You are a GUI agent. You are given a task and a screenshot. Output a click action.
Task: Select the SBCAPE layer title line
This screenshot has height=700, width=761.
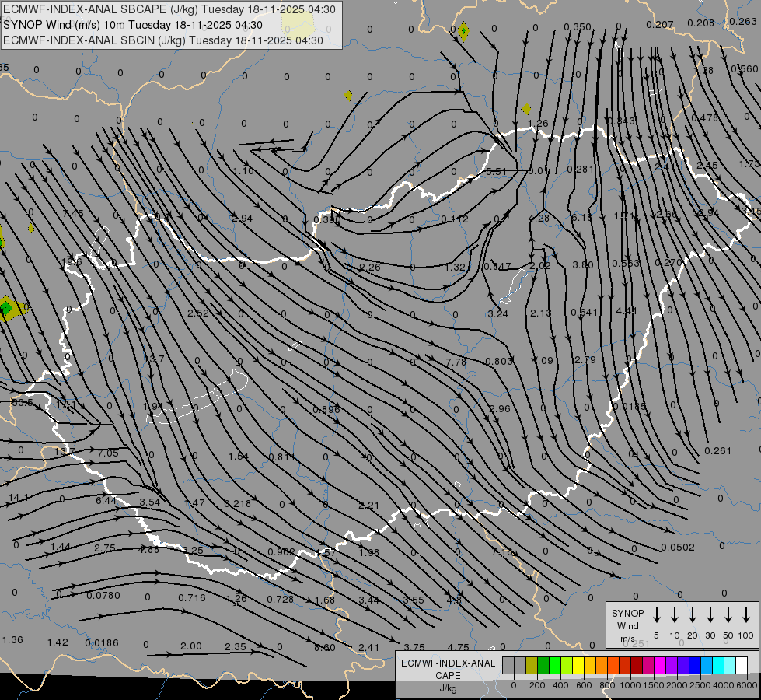coord(169,9)
